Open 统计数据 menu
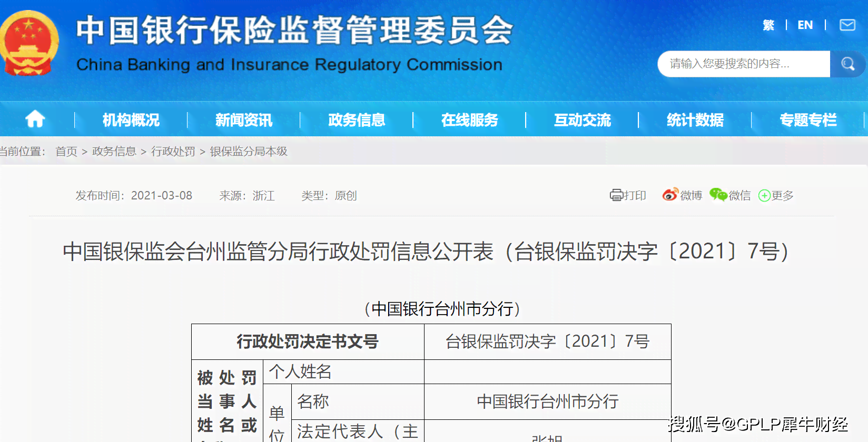The image size is (868, 442). [695, 120]
